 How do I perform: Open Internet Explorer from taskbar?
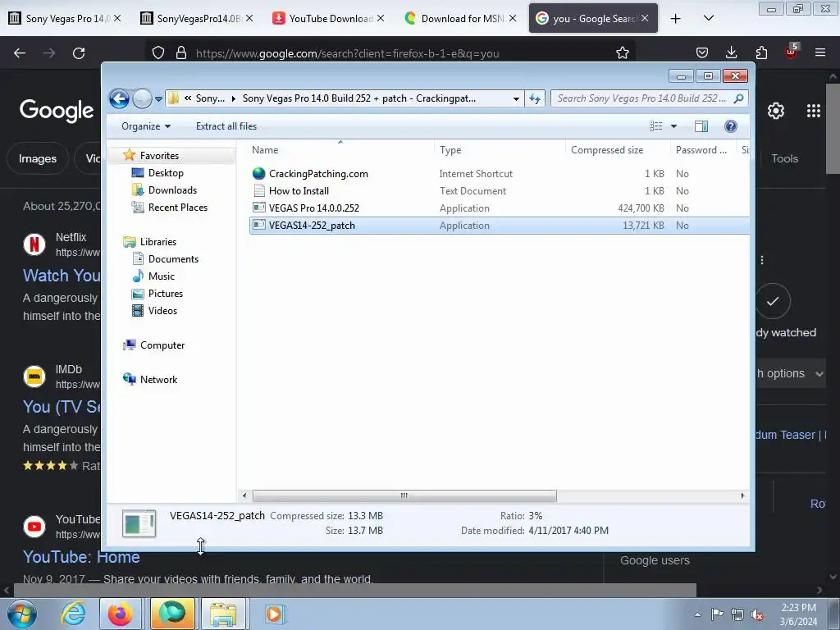[73, 614]
